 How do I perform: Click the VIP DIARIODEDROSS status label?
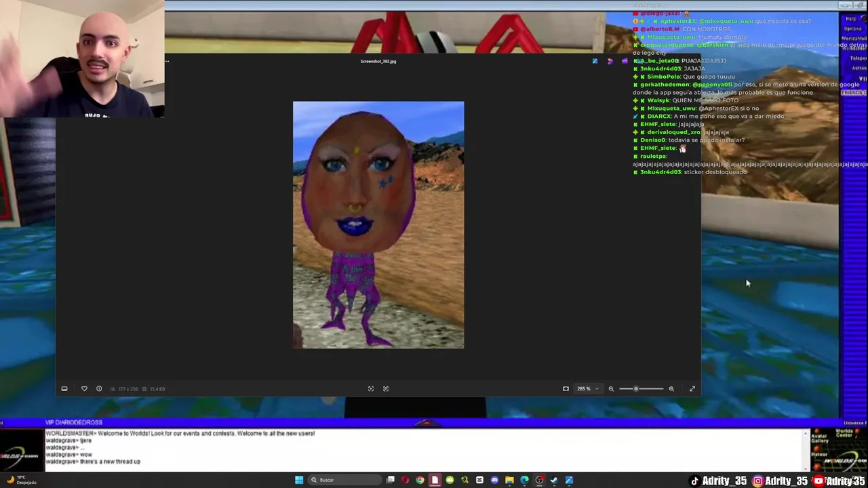click(74, 422)
